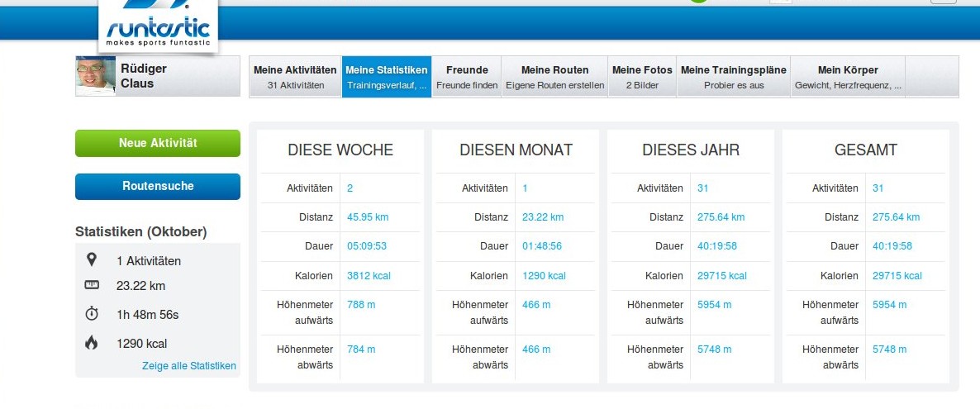Open the Meine Routen tab
Image resolution: width=980 pixels, height=409 pixels.
(554, 77)
